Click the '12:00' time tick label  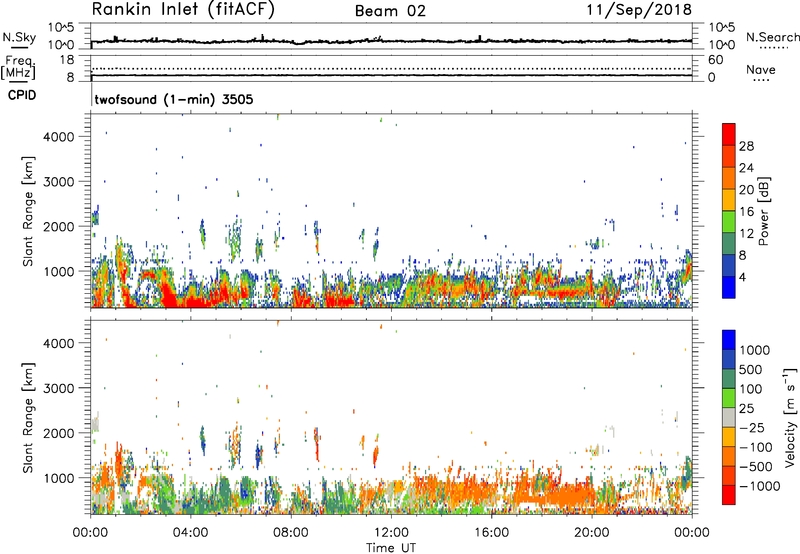pyautogui.click(x=391, y=533)
